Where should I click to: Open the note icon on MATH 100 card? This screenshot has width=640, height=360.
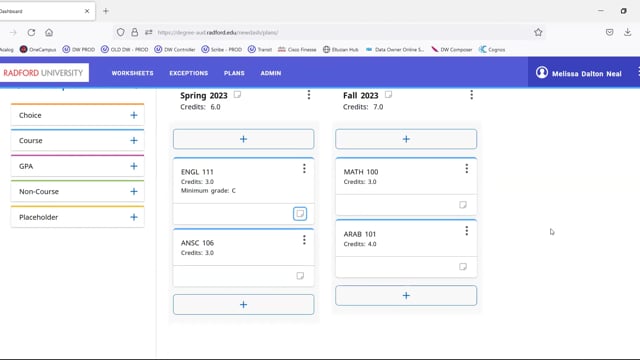point(463,205)
